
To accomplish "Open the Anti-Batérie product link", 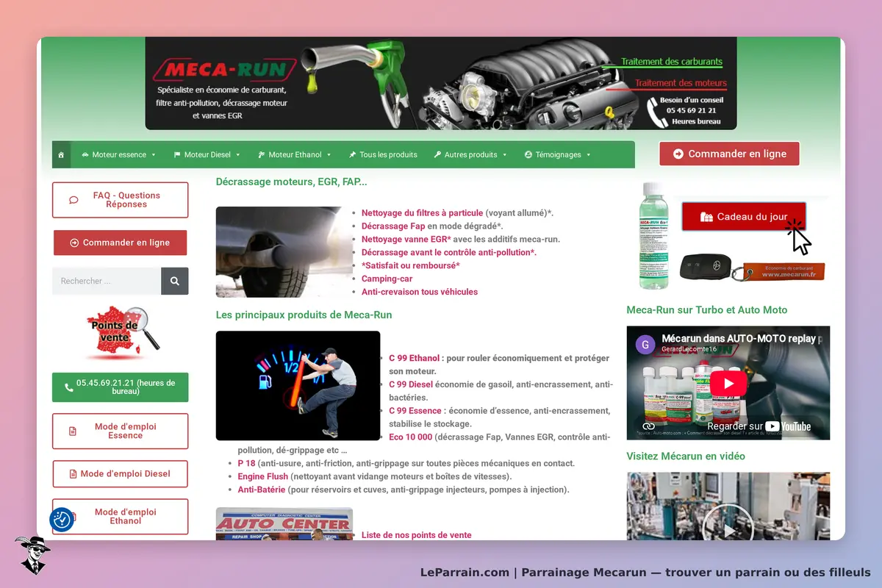I will [261, 490].
